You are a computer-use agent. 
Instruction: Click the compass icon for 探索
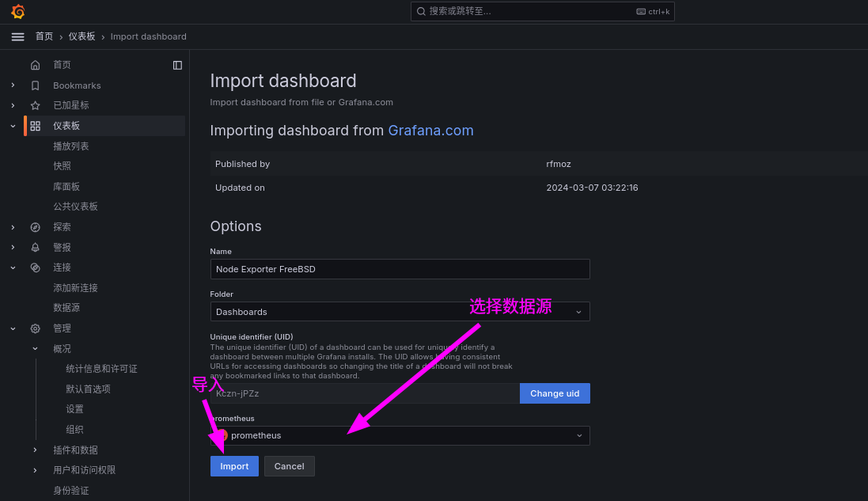click(36, 227)
